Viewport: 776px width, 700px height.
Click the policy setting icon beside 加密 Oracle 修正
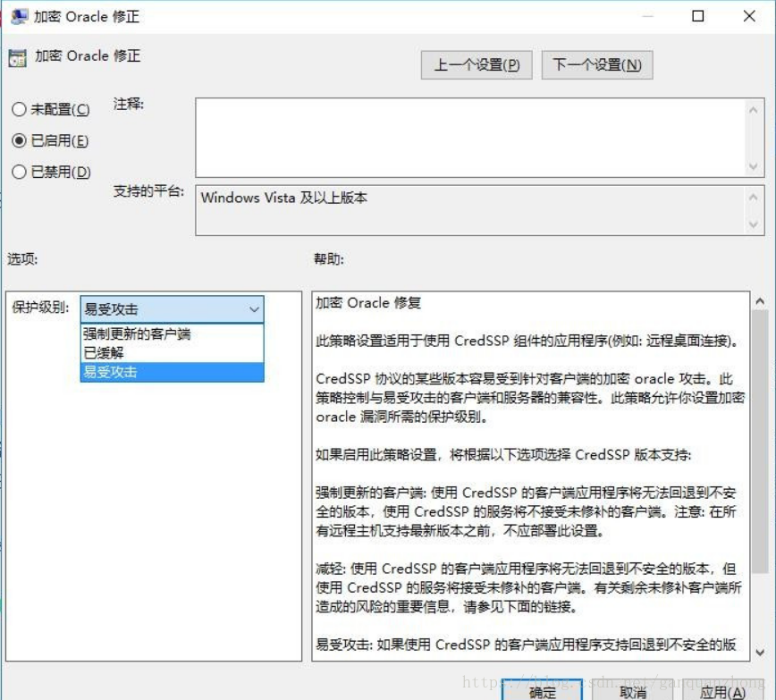click(18, 58)
